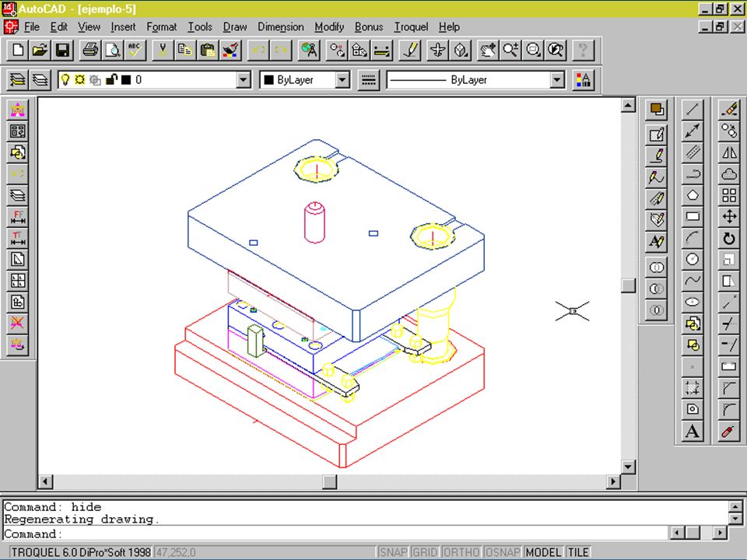747x560 pixels.
Task: Click the Properties icon with colored A
Action: click(583, 80)
